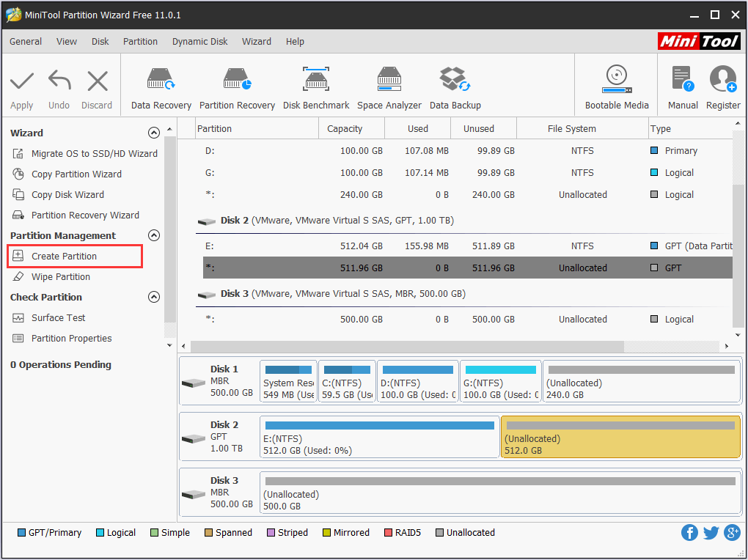748x560 pixels.
Task: Launch Partition Recovery from the toolbar
Action: pyautogui.click(x=237, y=86)
